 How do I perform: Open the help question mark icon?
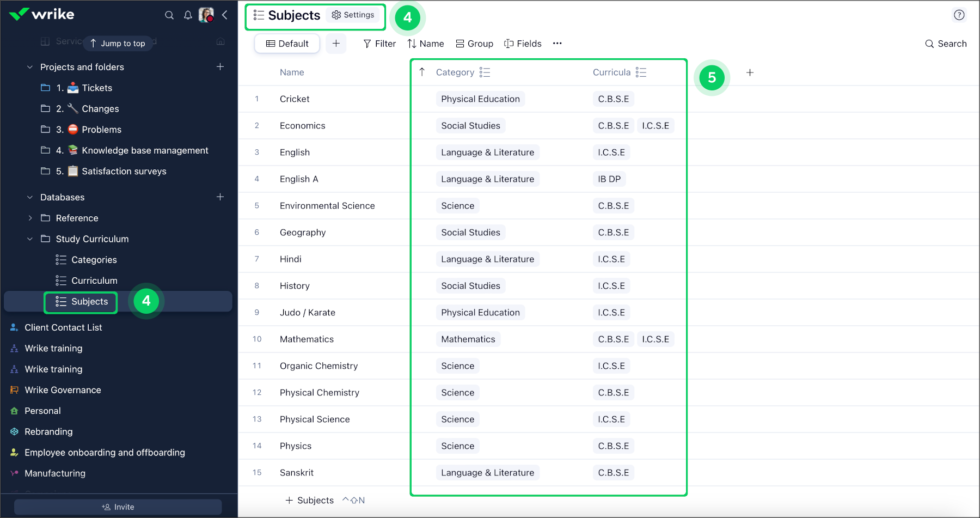(x=959, y=15)
